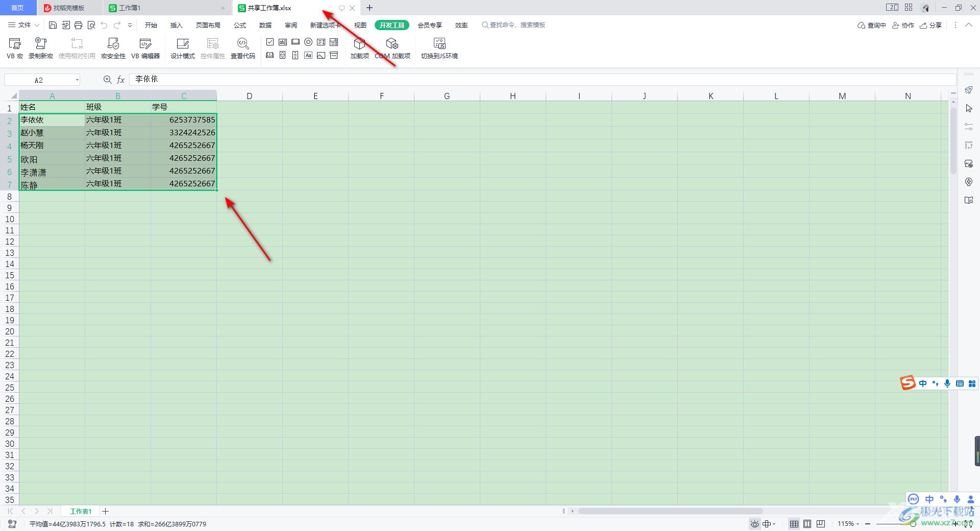Switch to the 数据 tab

[265, 25]
